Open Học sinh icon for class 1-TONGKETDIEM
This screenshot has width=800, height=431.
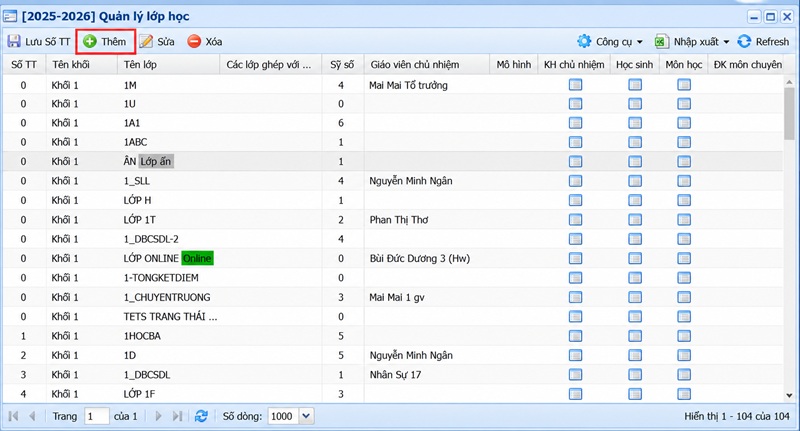pyautogui.click(x=635, y=277)
